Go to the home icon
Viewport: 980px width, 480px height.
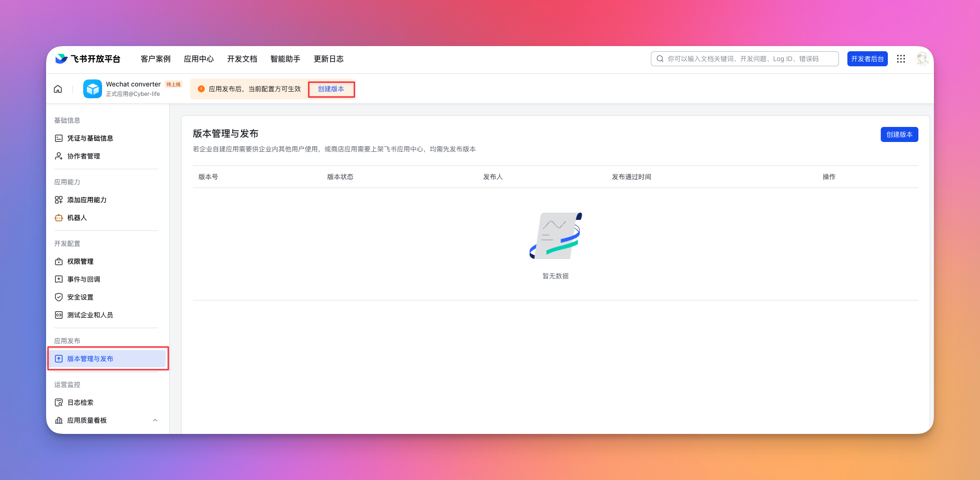[58, 89]
